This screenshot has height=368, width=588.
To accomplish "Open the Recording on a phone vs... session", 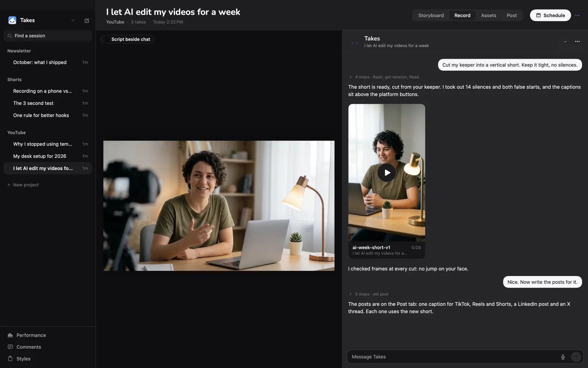I will (x=48, y=91).
